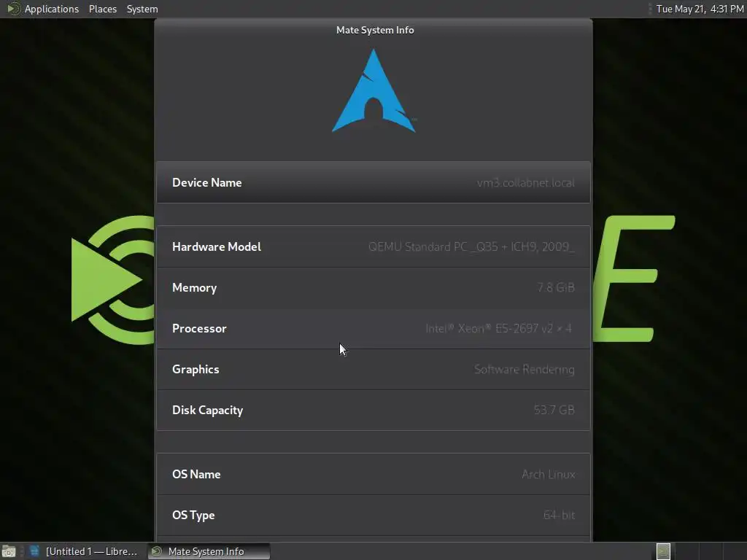Click the Device Name row
Viewport: 747px width, 560px height.
373,183
